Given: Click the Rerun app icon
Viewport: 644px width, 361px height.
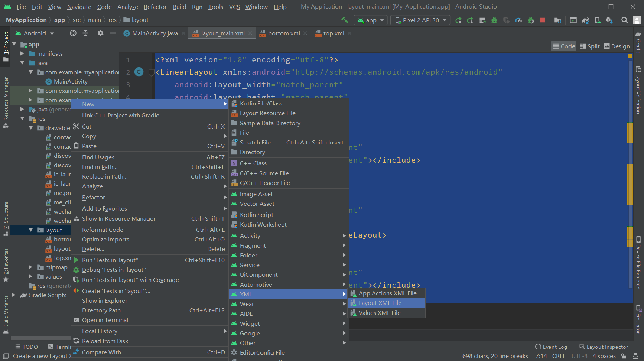Looking at the screenshot, I should (458, 20).
